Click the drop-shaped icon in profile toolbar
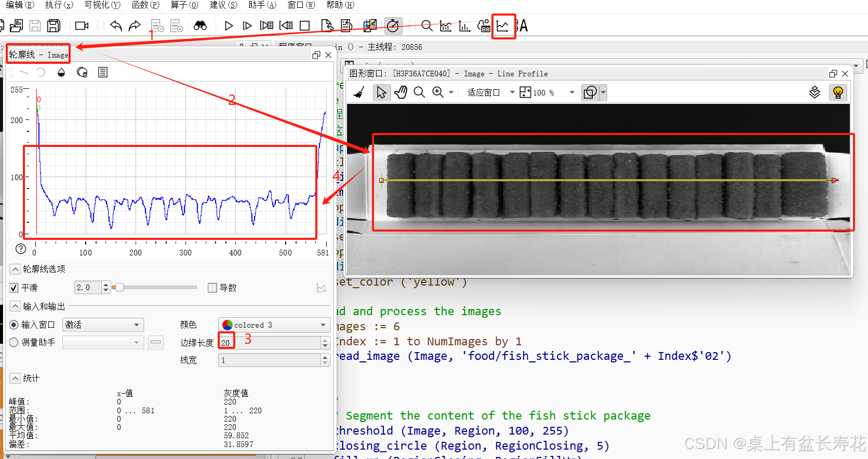Screen dimensions: 868x459 pos(61,72)
